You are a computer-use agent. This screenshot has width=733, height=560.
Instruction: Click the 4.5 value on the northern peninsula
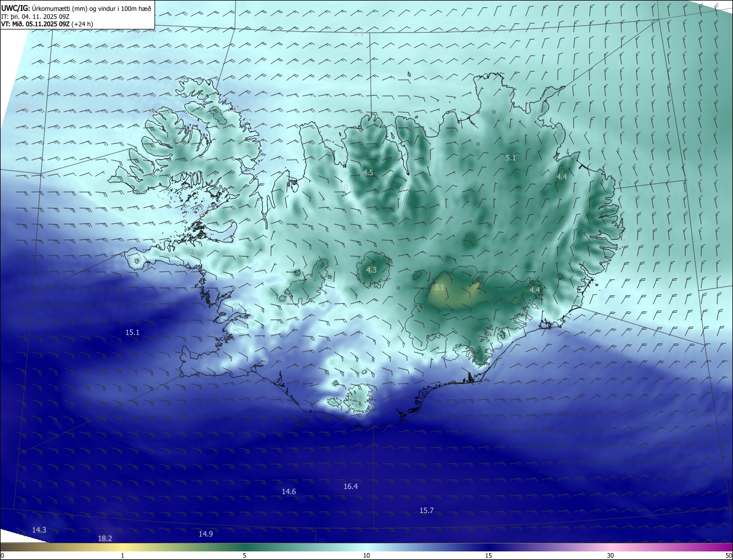click(x=368, y=172)
